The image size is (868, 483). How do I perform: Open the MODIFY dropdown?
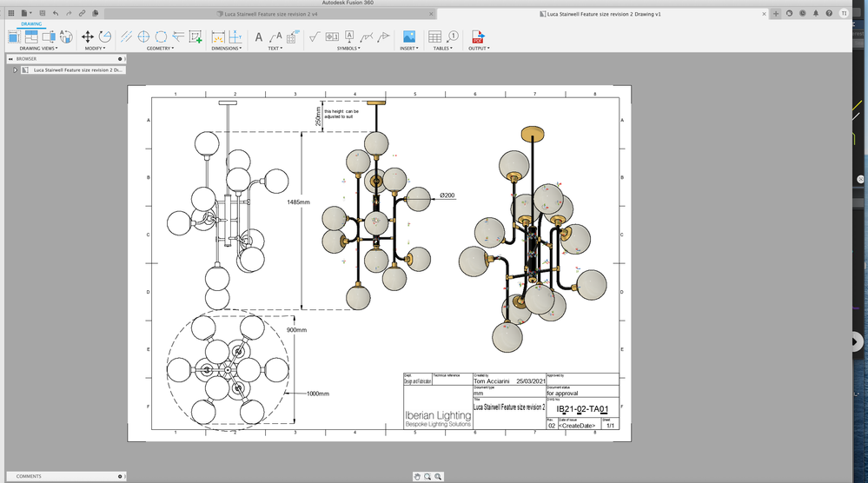coord(96,49)
